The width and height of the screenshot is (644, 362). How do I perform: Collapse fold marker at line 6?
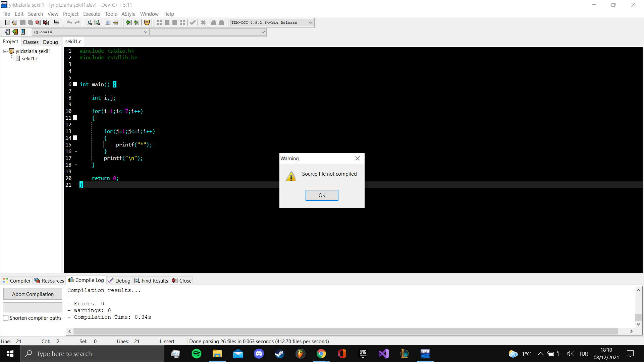tap(75, 84)
